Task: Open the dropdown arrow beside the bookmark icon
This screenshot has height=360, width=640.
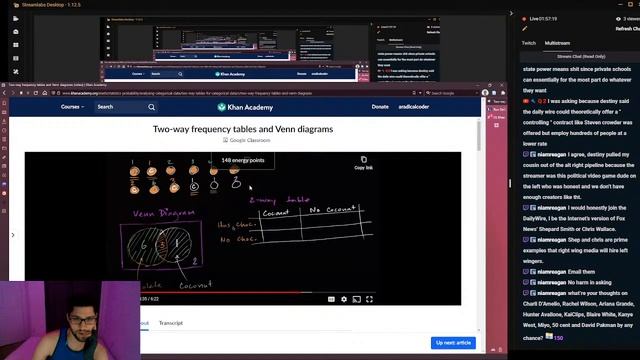Action: 420,93
